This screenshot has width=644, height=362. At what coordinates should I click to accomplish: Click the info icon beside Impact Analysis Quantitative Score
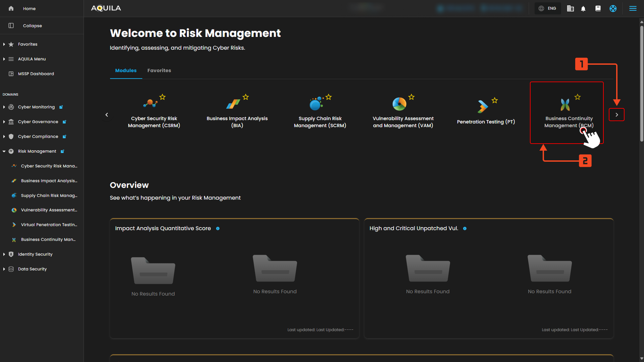[218, 228]
